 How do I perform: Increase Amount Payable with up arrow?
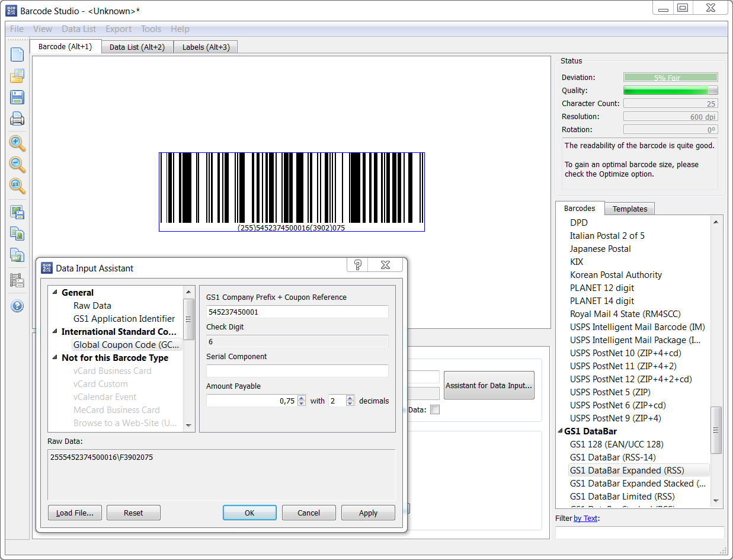coord(302,398)
